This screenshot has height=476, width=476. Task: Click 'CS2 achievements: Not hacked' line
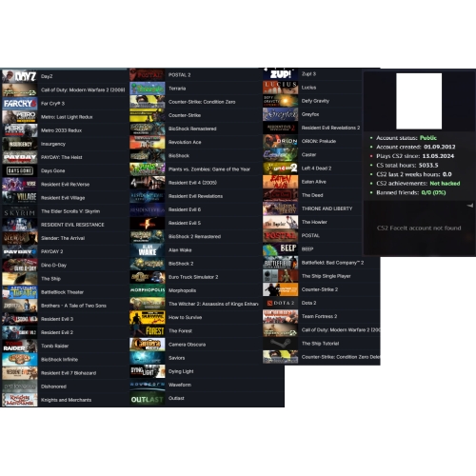click(x=418, y=184)
